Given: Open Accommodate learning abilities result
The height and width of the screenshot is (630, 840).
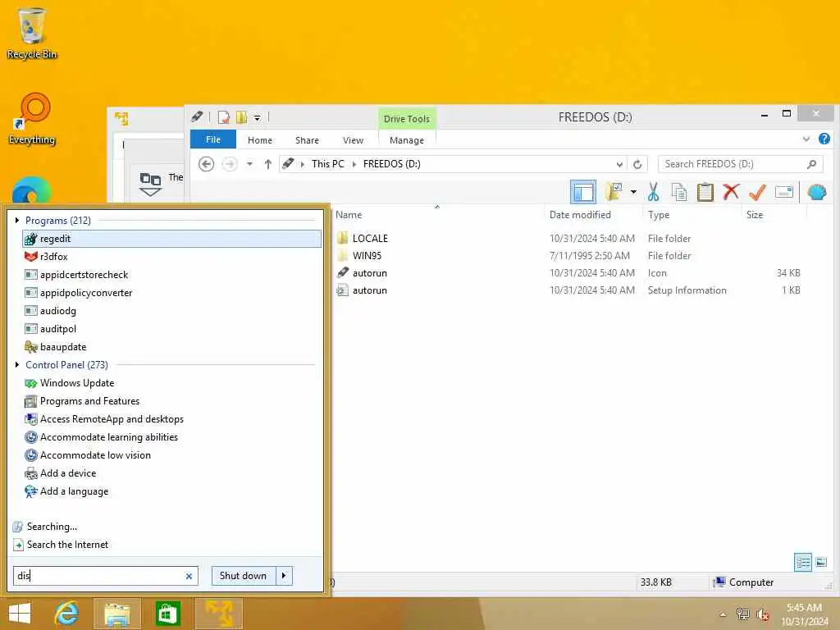Looking at the screenshot, I should click(x=171, y=437).
